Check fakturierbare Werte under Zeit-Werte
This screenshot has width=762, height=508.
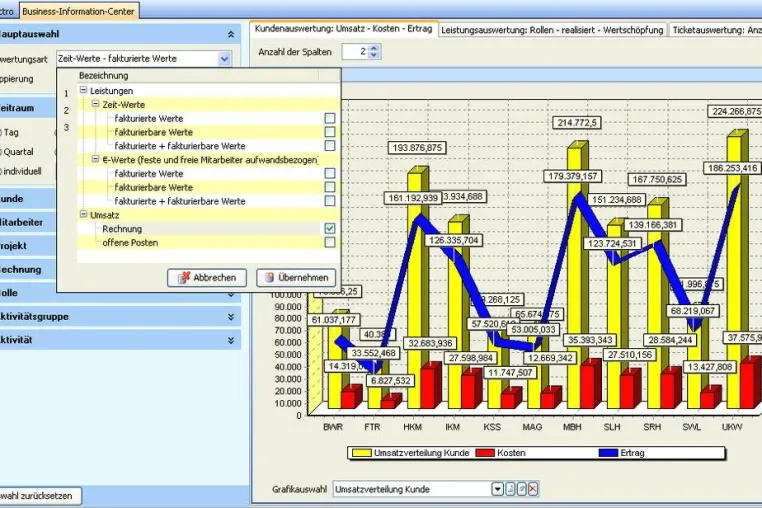pyautogui.click(x=329, y=132)
